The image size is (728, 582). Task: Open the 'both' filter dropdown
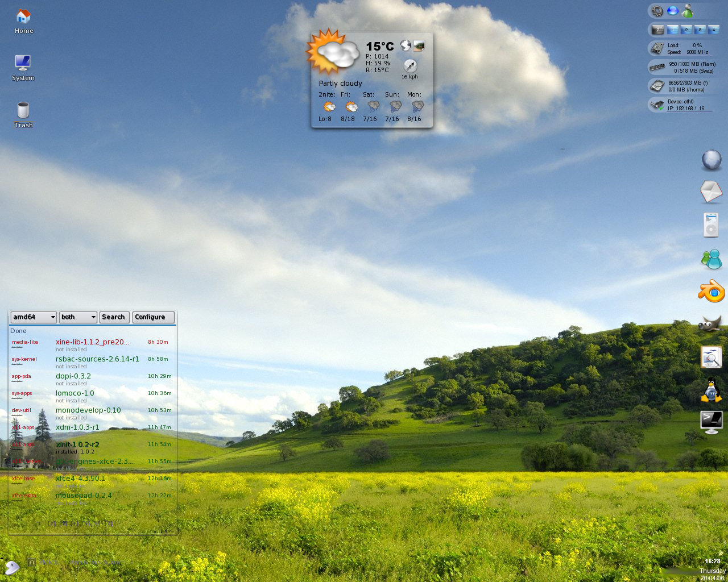78,317
